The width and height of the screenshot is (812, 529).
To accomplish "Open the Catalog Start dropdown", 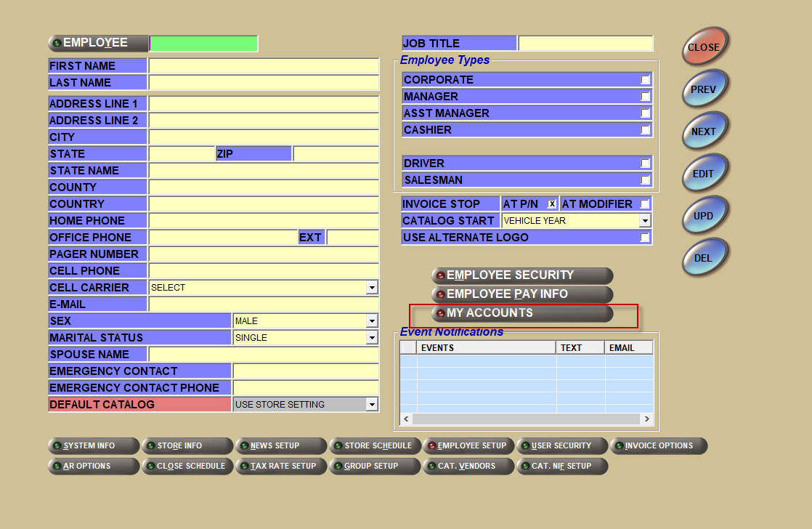I will [644, 221].
